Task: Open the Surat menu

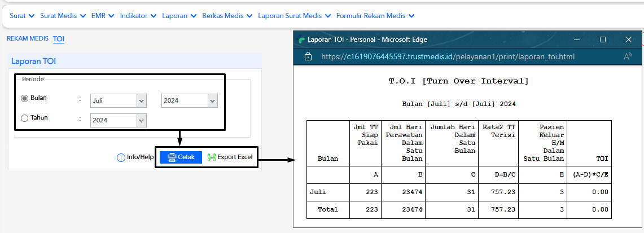Action: click(x=22, y=16)
